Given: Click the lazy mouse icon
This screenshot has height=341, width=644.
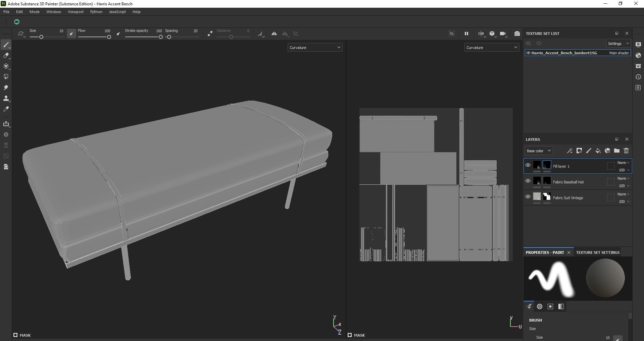Looking at the screenshot, I should point(210,34).
